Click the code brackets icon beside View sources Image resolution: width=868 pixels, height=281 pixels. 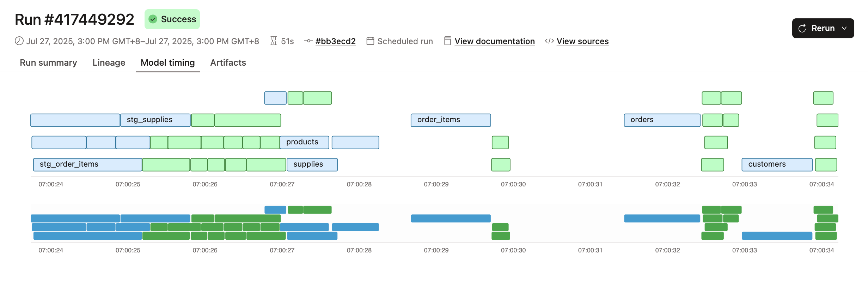(549, 41)
